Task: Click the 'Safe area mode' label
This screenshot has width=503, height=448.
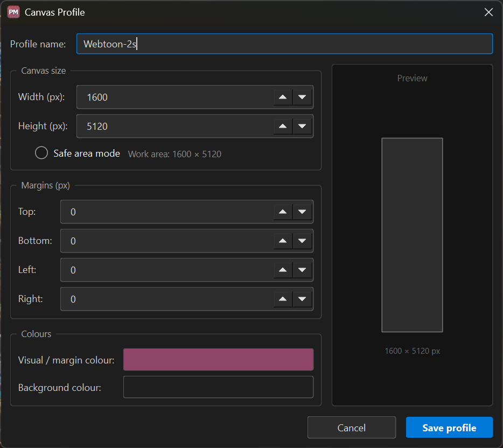Action: pos(87,153)
